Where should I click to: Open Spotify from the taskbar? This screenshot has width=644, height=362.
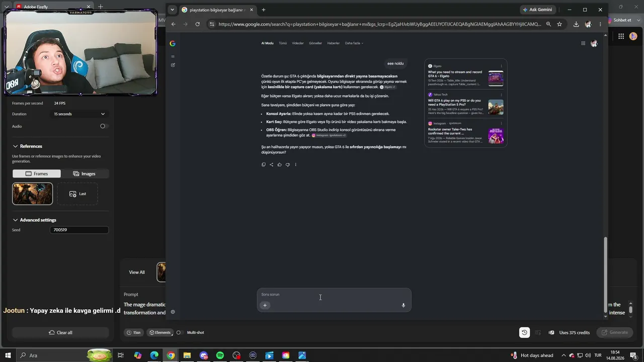pos(220,355)
